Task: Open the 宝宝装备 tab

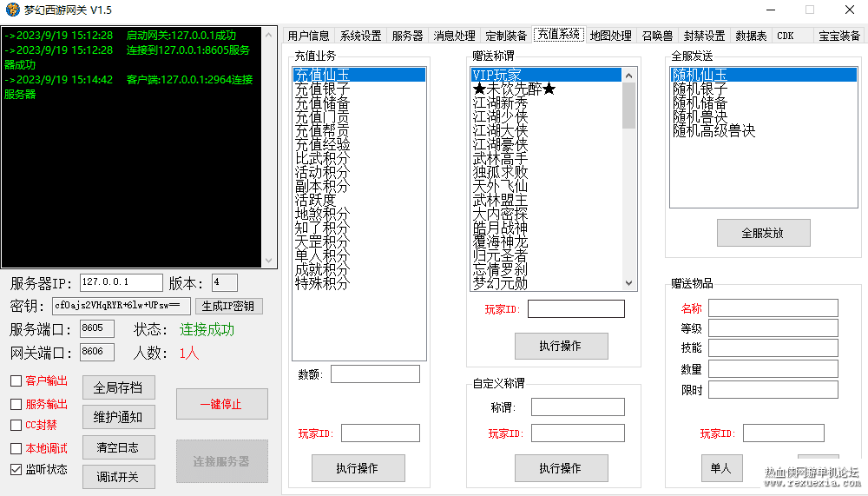Action: pyautogui.click(x=839, y=36)
